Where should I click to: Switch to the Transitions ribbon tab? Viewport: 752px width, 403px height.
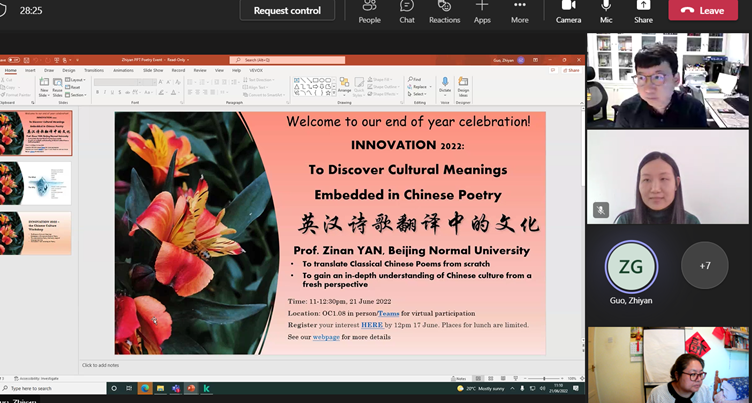pyautogui.click(x=94, y=70)
